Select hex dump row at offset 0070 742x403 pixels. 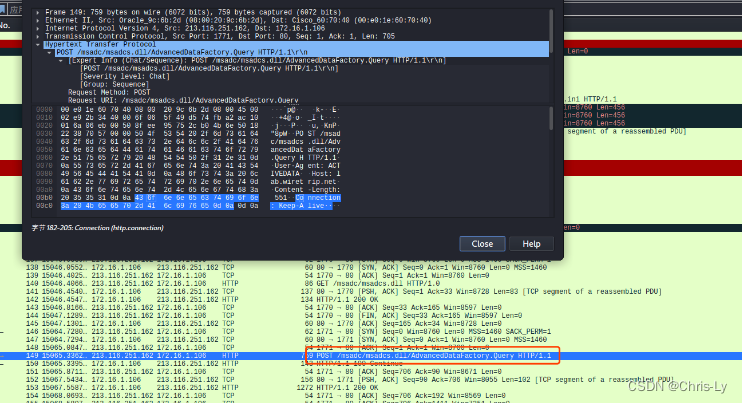pos(187,166)
